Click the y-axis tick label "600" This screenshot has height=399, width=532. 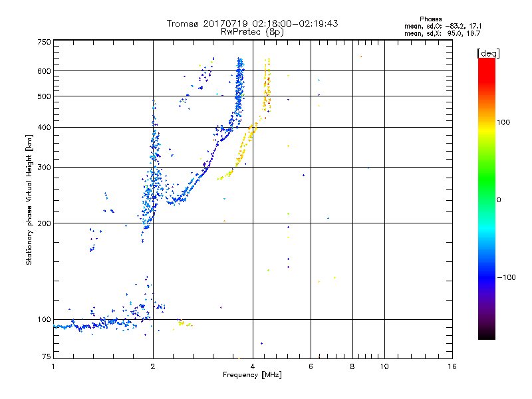[x=44, y=71]
